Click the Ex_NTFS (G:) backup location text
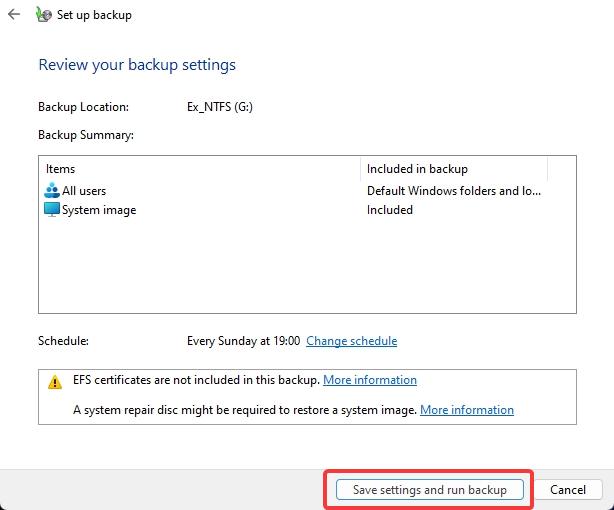The width and height of the screenshot is (614, 510). (220, 107)
